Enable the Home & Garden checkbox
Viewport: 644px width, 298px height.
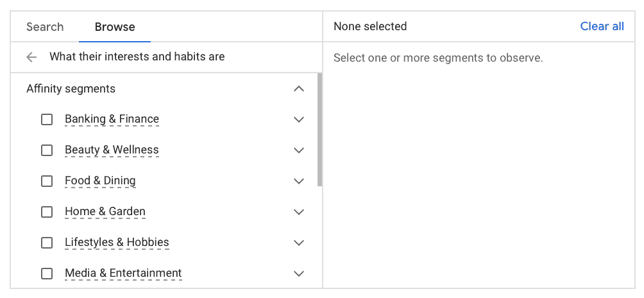click(x=47, y=212)
